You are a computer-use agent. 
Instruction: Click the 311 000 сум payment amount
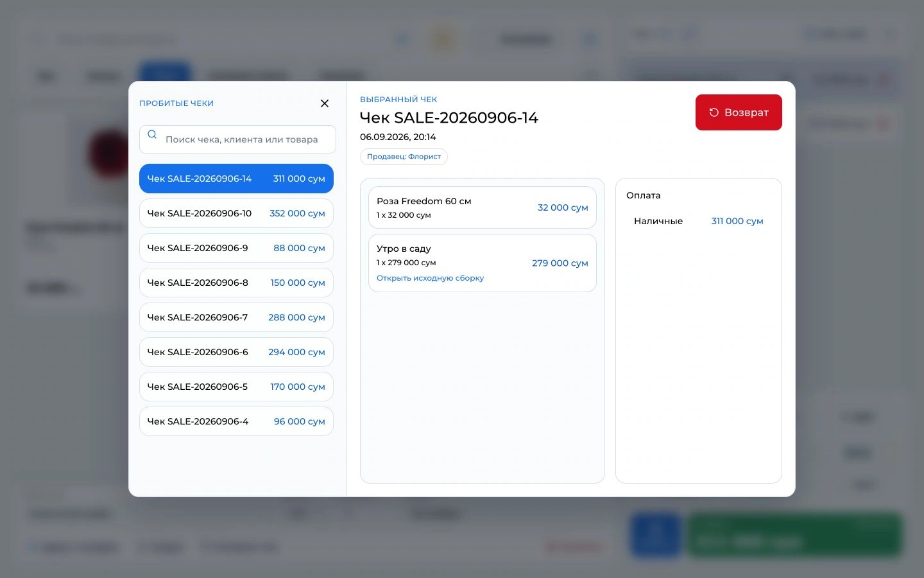(737, 221)
